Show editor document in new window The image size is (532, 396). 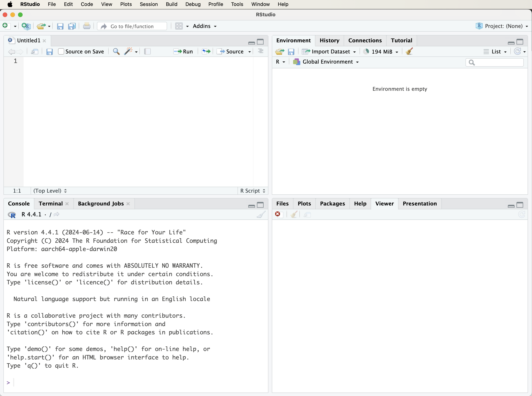click(35, 52)
